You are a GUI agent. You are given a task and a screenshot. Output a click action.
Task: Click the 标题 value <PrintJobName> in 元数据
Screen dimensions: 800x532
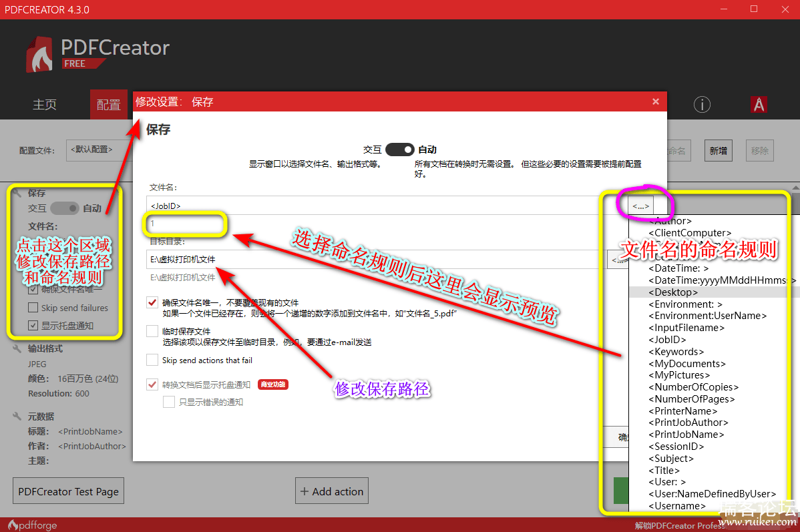pos(90,431)
